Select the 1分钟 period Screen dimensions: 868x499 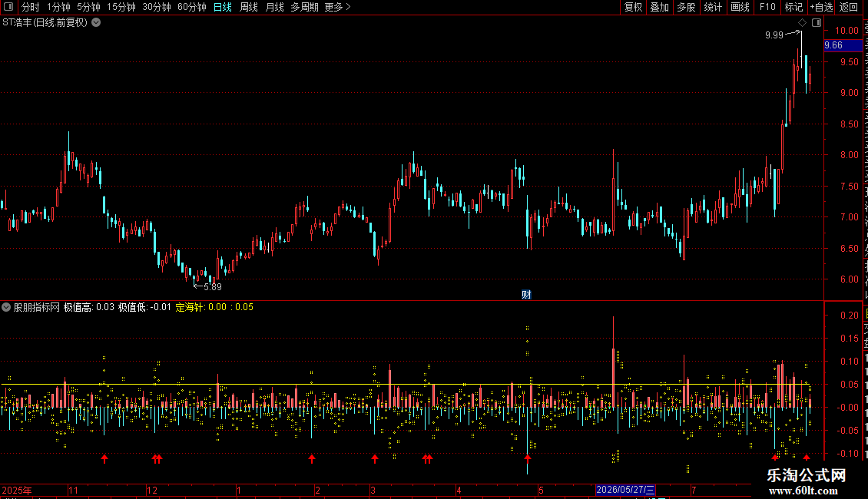pos(58,7)
